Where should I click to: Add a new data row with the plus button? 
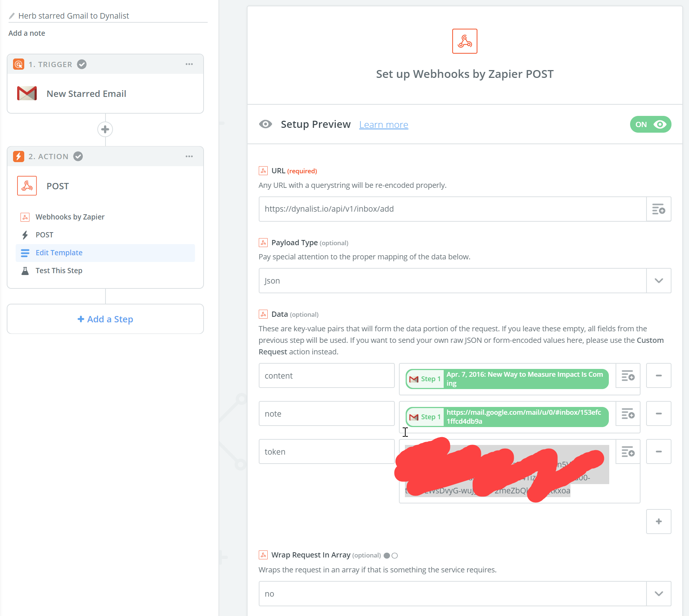[x=658, y=521]
